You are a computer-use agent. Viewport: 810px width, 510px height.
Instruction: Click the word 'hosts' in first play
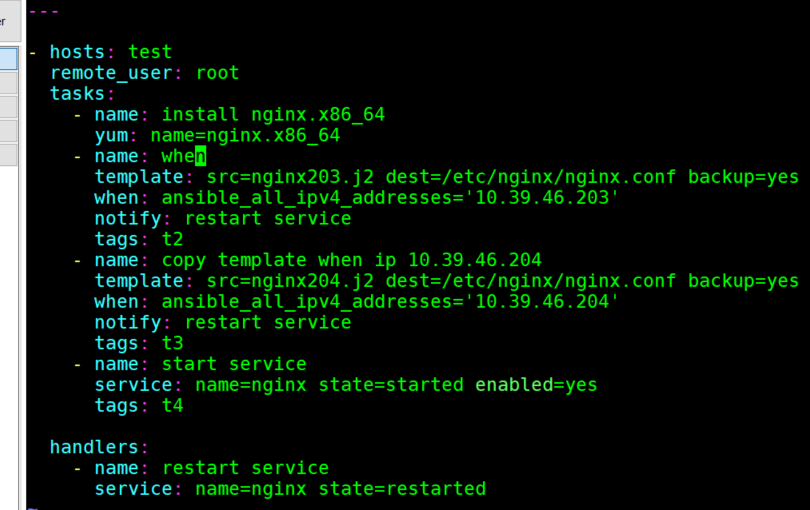click(x=78, y=52)
